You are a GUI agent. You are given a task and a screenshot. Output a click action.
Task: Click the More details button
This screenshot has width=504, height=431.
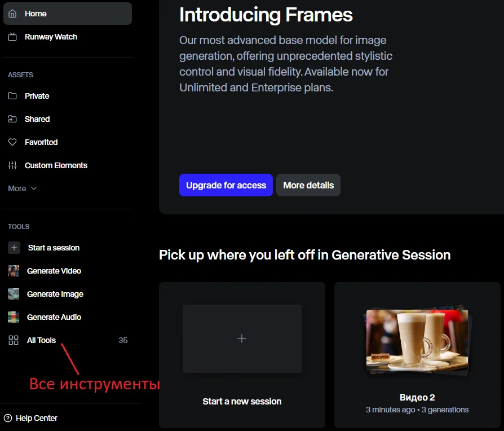(x=308, y=185)
